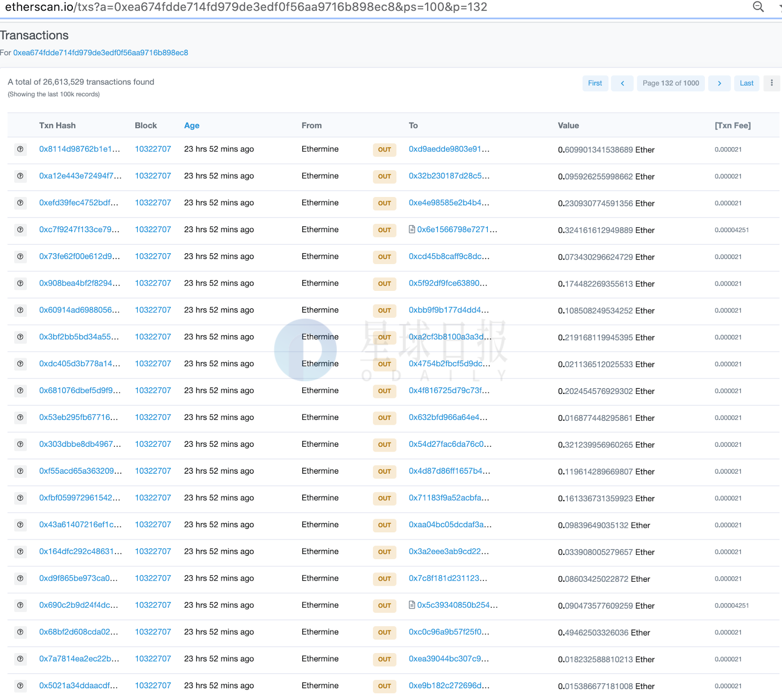Click the browser zoom magnifier icon
Screen dimensions: 782x700
pos(758,6)
